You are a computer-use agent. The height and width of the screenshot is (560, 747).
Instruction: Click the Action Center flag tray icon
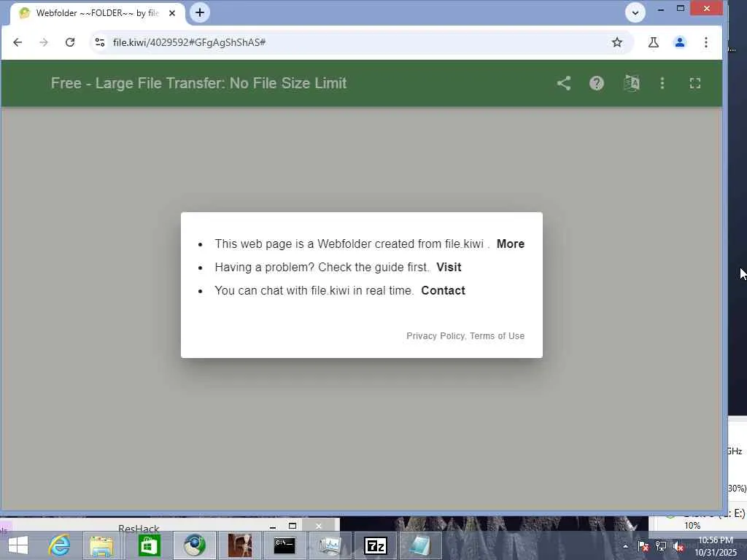coord(643,546)
